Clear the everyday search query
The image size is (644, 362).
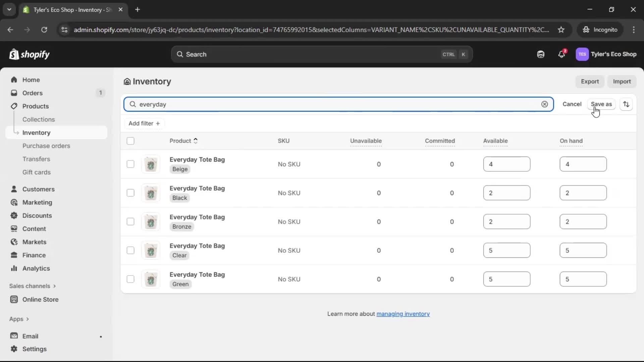[544, 104]
